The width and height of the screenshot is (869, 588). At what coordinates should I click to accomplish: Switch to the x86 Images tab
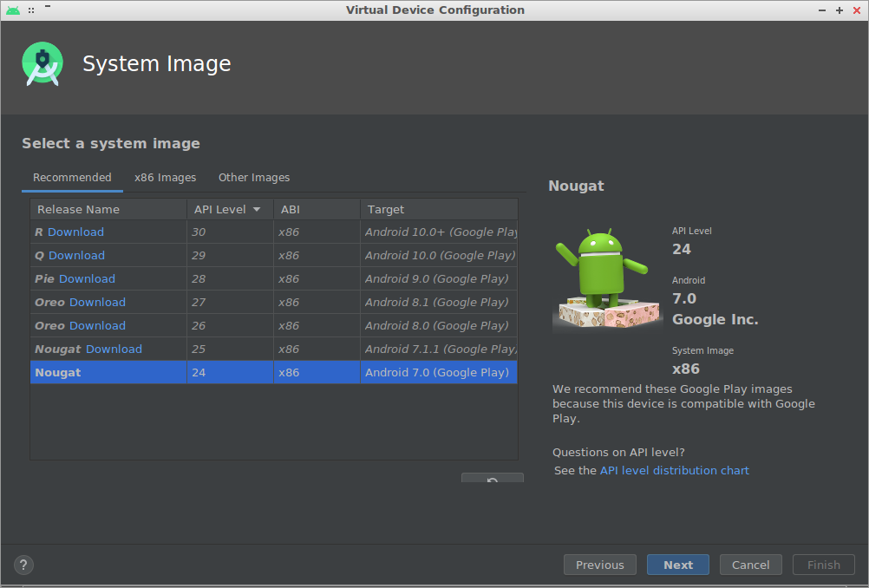click(x=165, y=177)
